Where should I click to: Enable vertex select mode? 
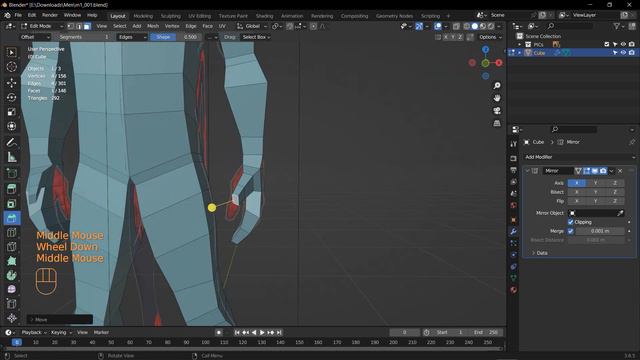[71, 26]
